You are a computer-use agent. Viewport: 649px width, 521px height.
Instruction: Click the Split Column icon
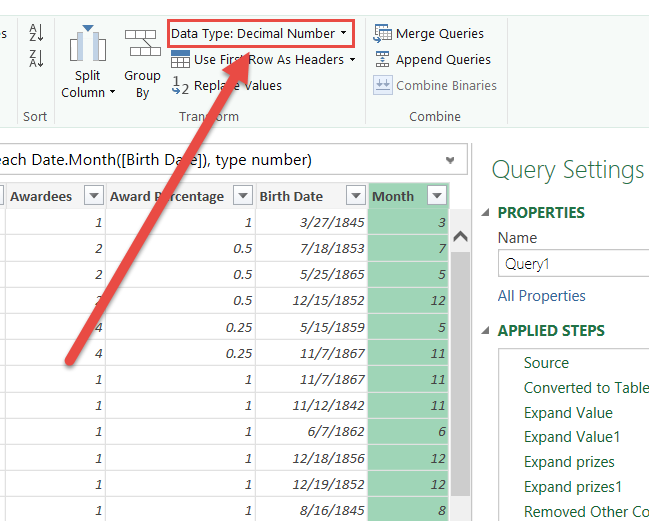pyautogui.click(x=88, y=46)
